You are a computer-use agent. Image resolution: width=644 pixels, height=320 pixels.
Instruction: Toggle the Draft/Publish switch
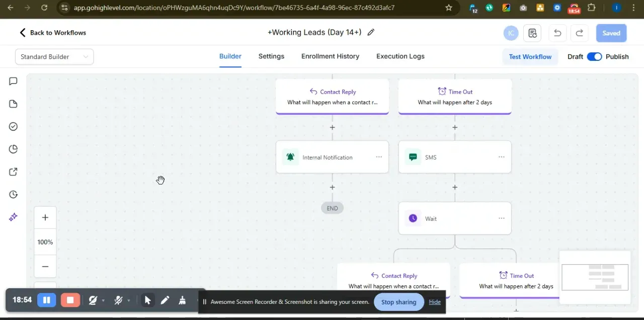(594, 57)
